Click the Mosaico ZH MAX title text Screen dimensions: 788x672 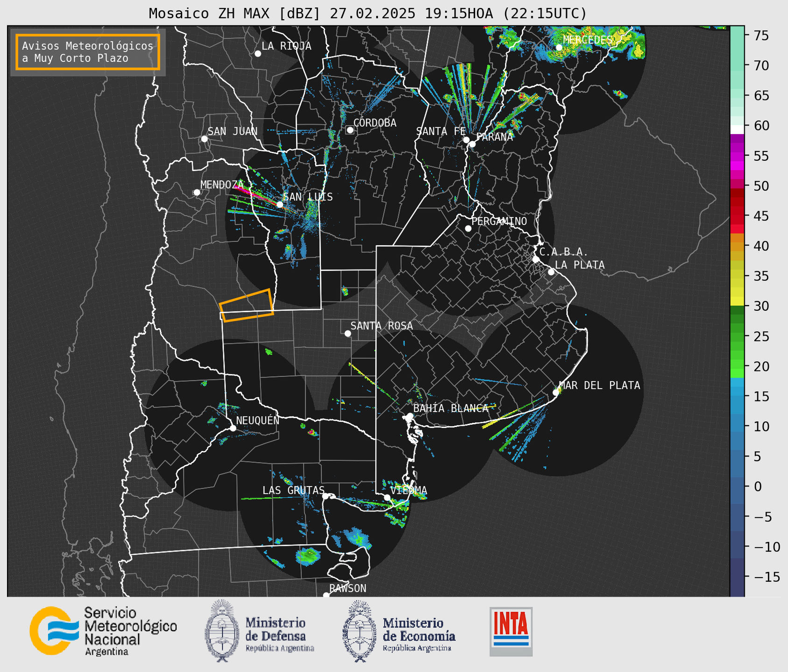click(x=367, y=14)
